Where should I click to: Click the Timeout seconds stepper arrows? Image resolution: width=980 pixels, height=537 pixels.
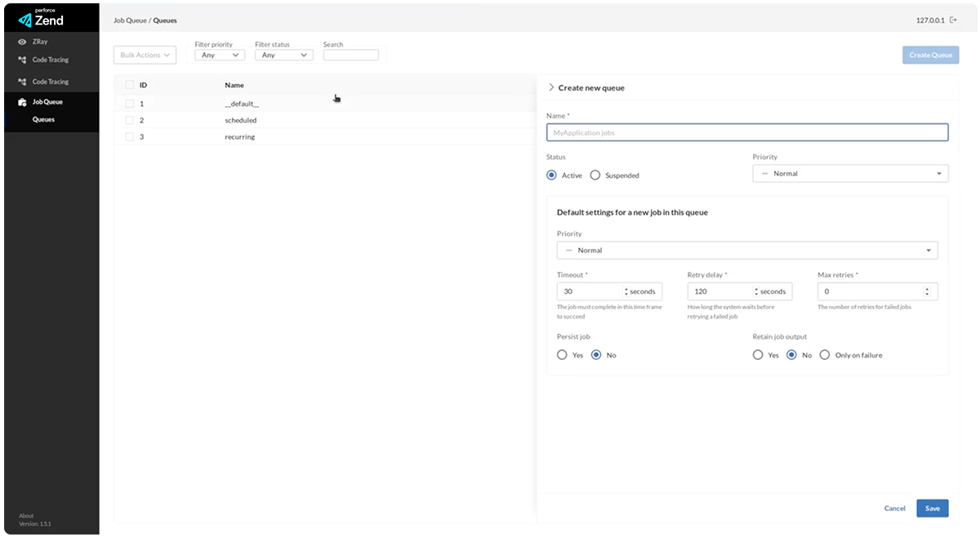626,291
